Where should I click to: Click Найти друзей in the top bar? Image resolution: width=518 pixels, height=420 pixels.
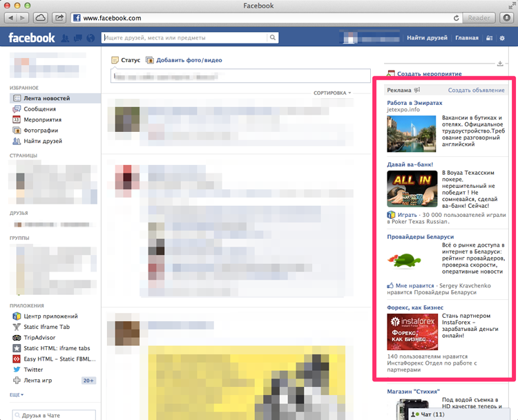tap(427, 38)
